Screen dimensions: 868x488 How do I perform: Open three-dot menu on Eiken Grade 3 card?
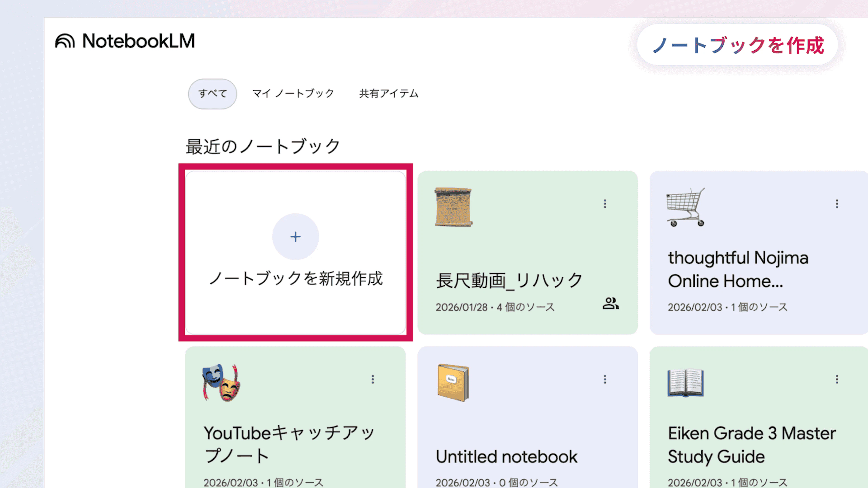point(837,380)
